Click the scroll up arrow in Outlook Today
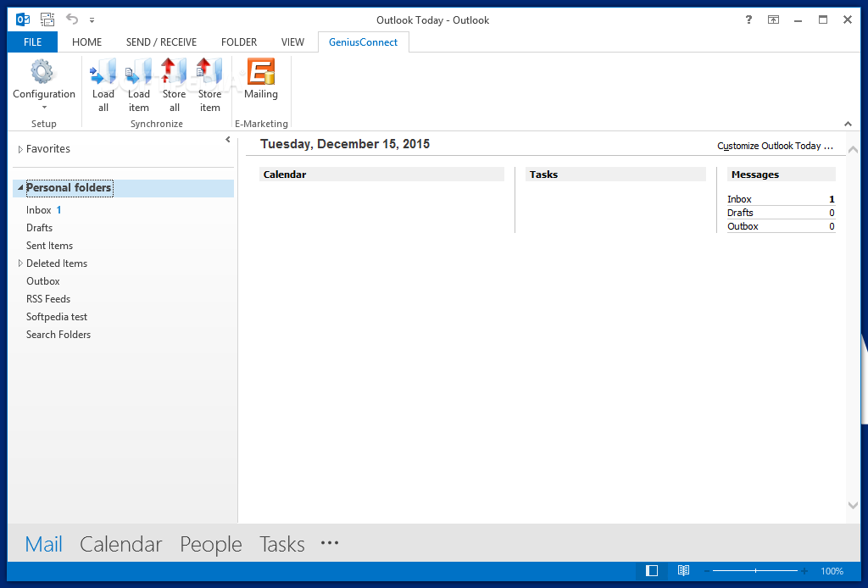Viewport: 868px width, 588px height. click(853, 149)
